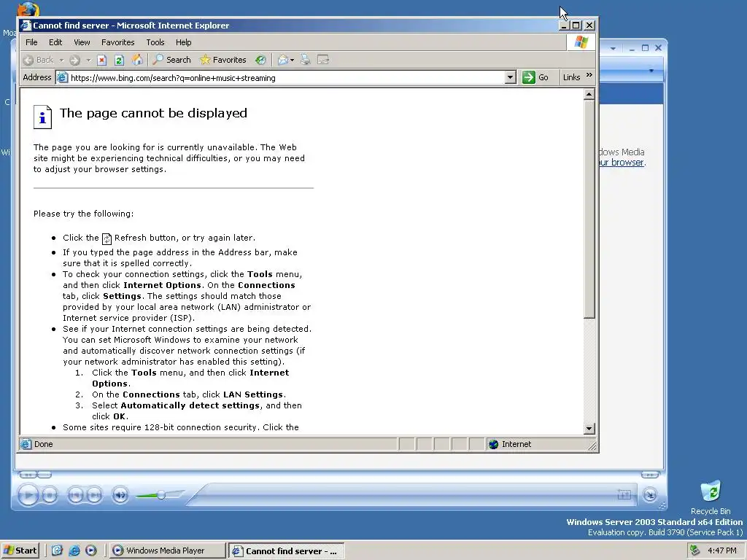
Task: Select the Recycle Bin desktop icon
Action: 711,497
